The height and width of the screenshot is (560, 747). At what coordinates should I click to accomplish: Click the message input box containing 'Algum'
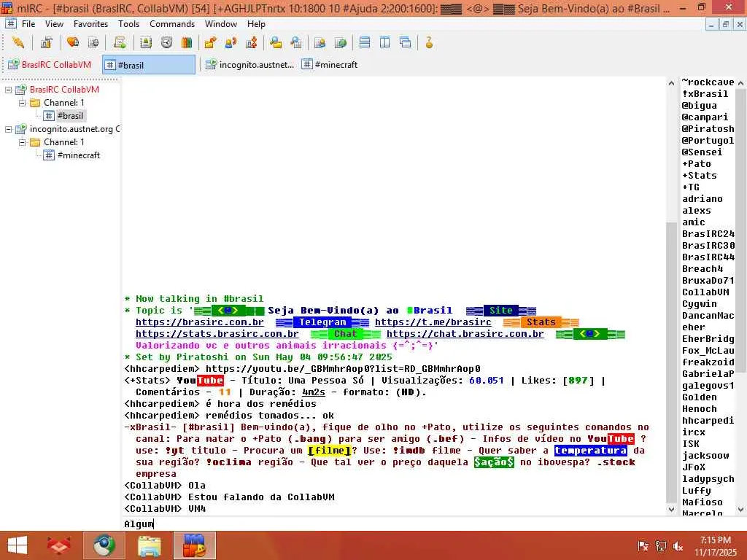pyautogui.click(x=395, y=524)
